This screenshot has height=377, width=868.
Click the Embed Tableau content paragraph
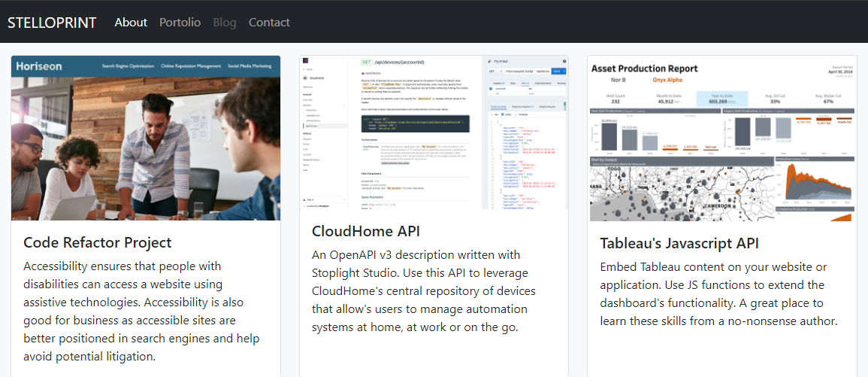(718, 293)
